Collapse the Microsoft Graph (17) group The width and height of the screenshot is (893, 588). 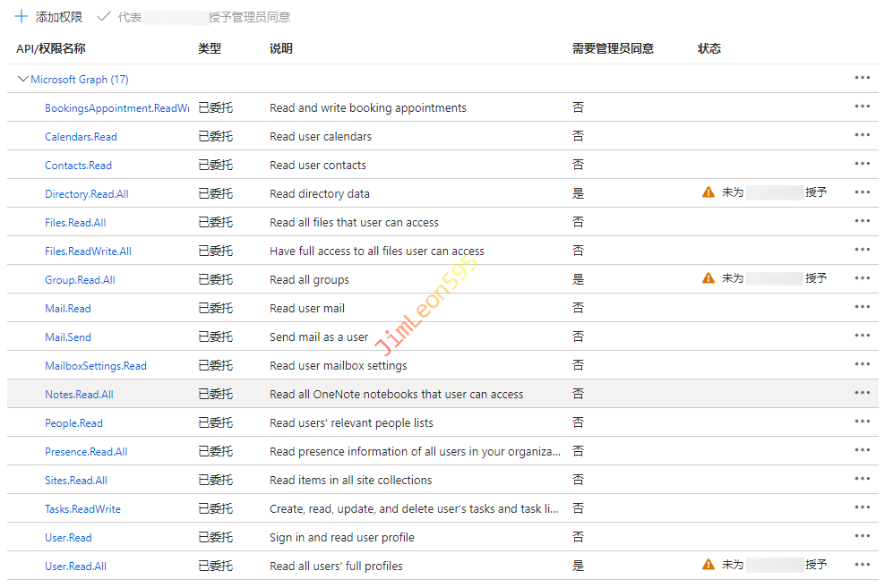click(x=23, y=80)
